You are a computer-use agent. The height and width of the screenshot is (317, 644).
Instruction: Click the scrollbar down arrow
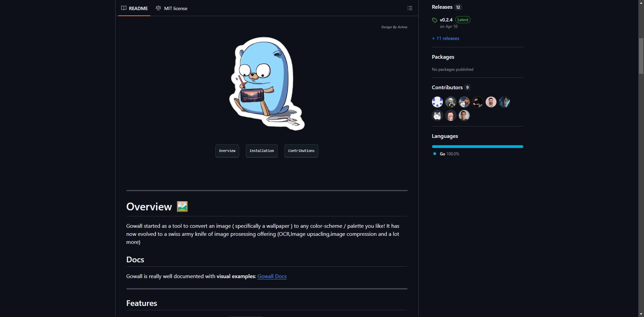click(x=641, y=314)
